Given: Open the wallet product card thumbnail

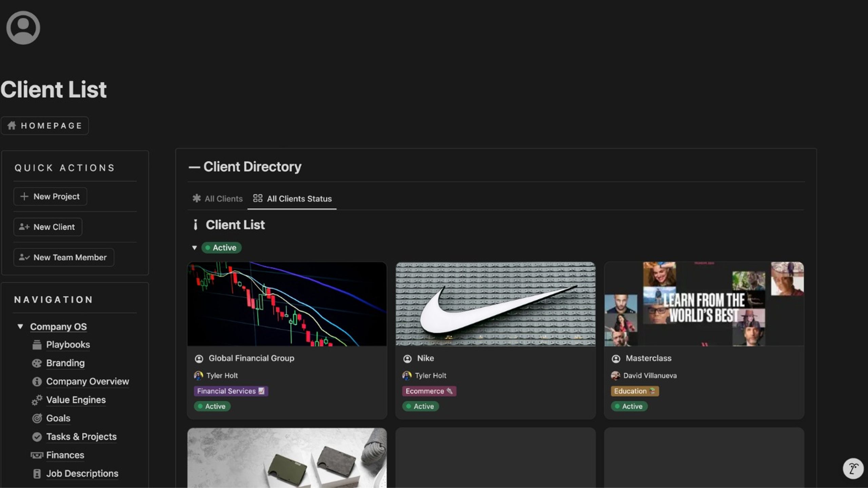Looking at the screenshot, I should coord(287,458).
